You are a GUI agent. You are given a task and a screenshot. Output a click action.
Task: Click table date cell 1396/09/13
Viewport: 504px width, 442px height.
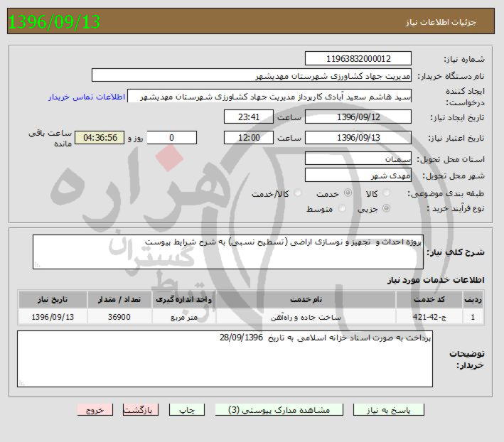[53, 317]
